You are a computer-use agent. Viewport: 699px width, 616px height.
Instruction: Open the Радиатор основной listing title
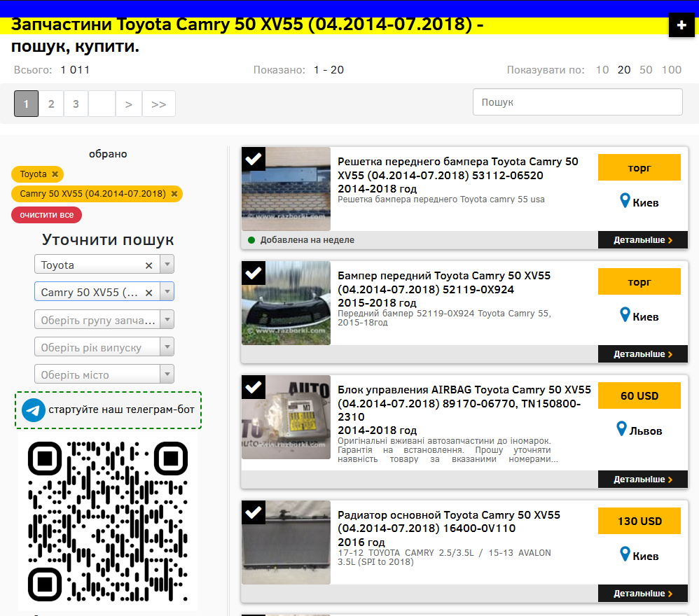(449, 528)
